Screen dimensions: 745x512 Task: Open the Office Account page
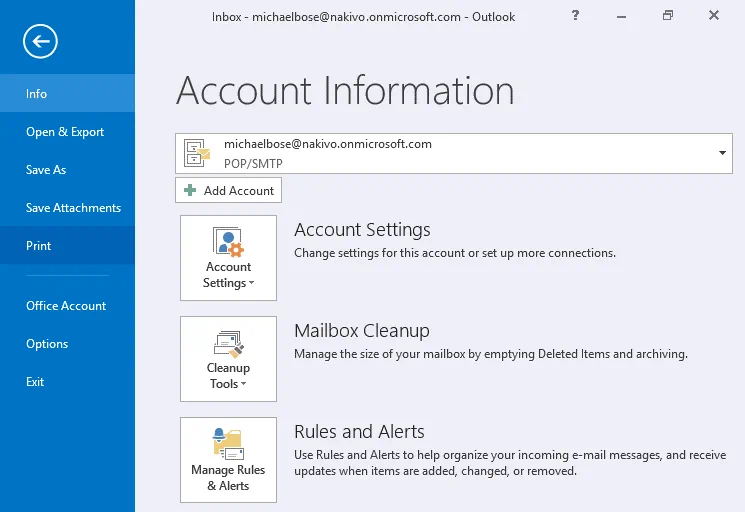(66, 306)
